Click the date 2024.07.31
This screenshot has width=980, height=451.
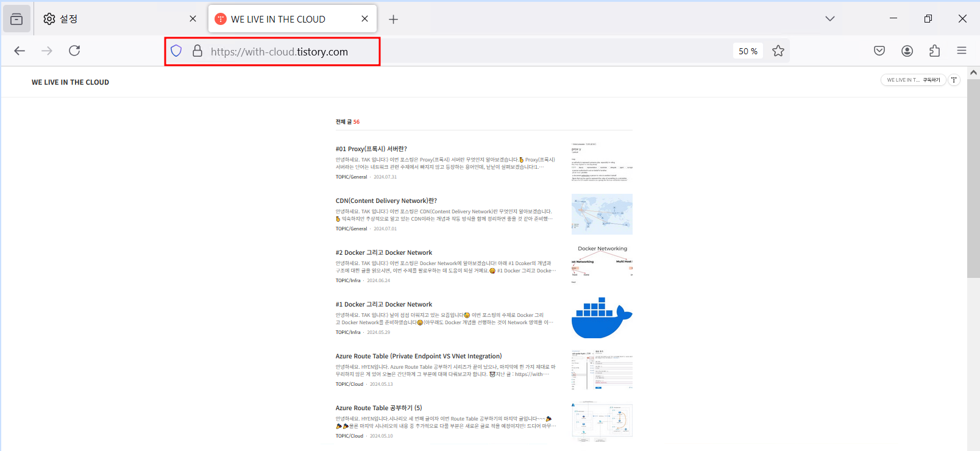[x=385, y=177]
